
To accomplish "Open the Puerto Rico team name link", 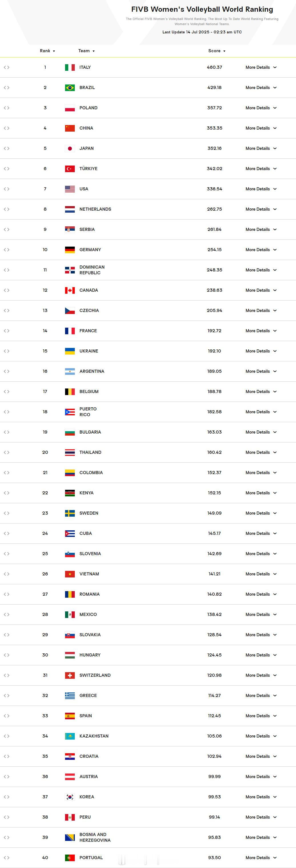I will coord(88,412).
